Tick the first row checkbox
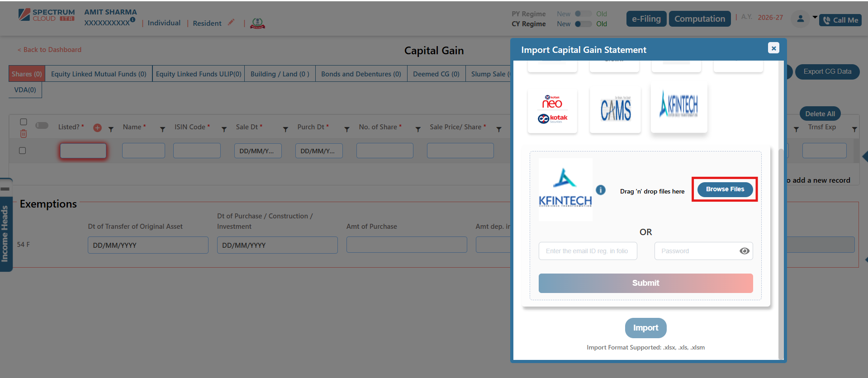This screenshot has height=378, width=868. click(22, 151)
